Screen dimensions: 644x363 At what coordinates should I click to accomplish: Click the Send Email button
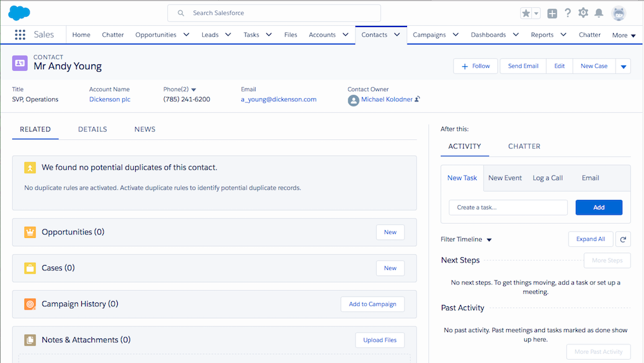pos(523,66)
